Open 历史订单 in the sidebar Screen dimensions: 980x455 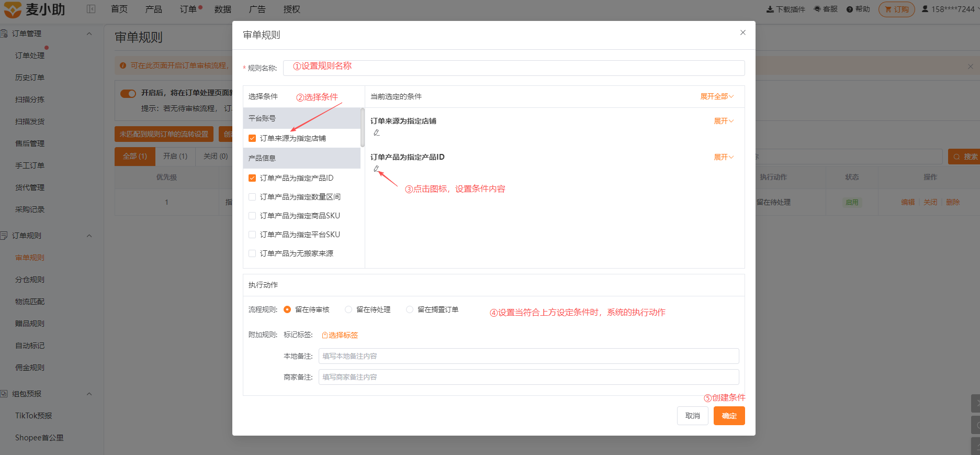tap(30, 77)
